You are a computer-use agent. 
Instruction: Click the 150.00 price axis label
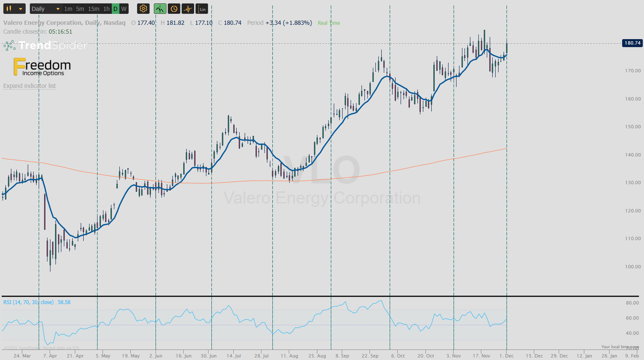(633, 127)
